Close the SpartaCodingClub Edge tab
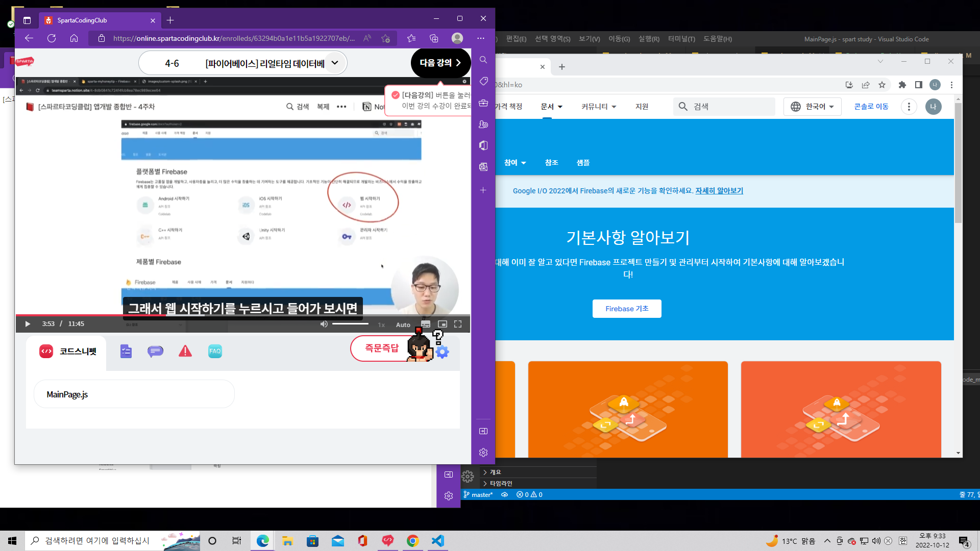 pos(153,20)
